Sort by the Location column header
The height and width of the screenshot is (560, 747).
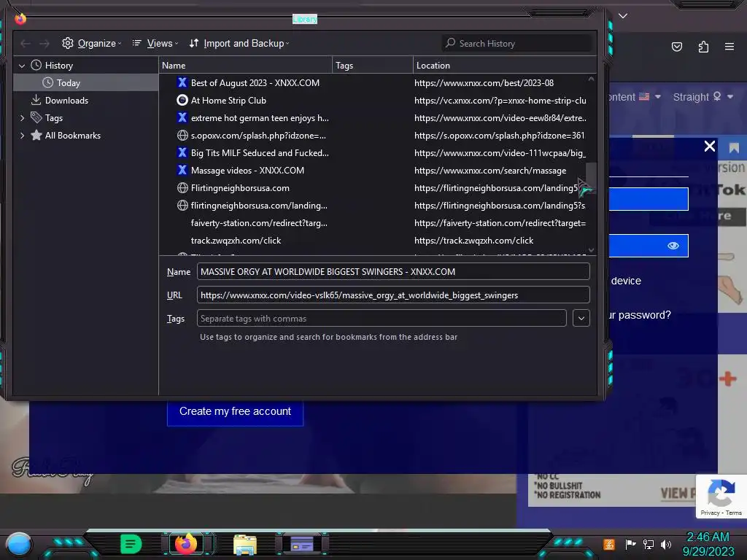[505, 65]
